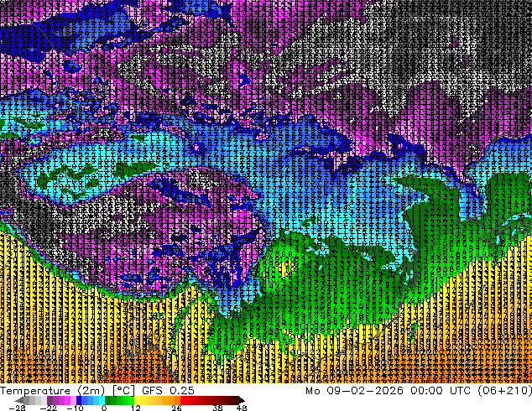Click the grey left arrow end of color scale
The height and width of the screenshot is (411, 532).
[x=19, y=400]
